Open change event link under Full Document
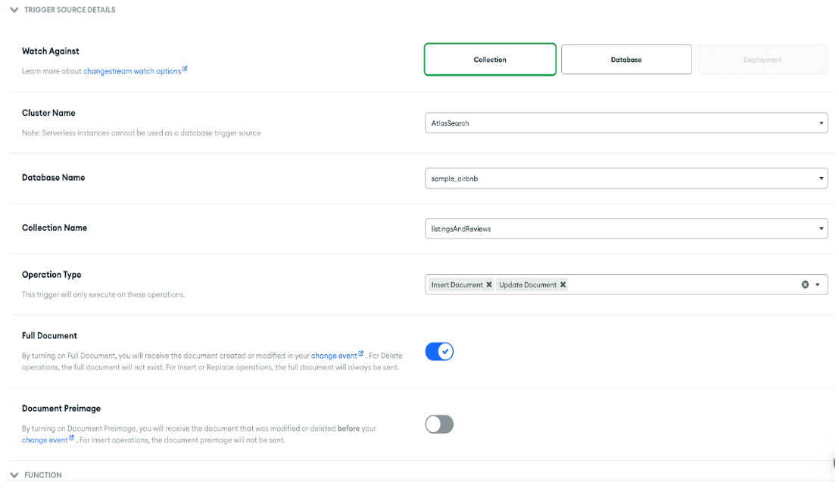The image size is (839, 504). (x=334, y=356)
